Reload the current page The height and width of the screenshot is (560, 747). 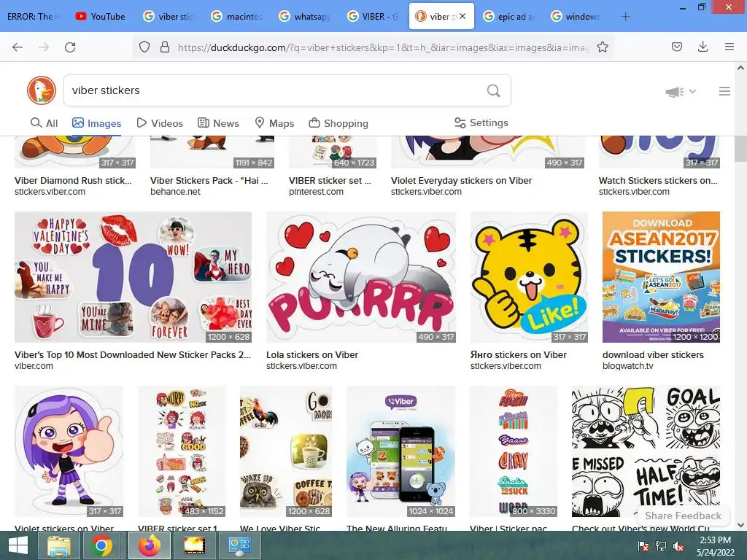70,47
